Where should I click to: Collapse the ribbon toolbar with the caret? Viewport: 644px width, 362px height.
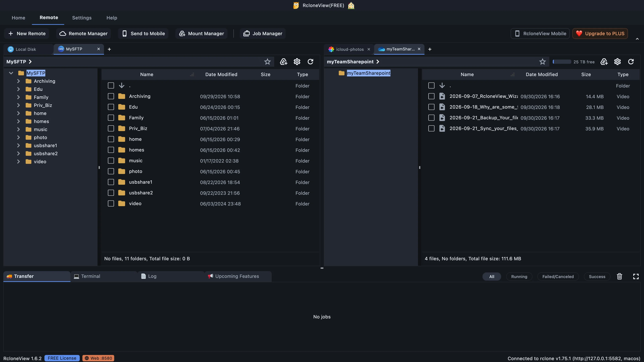tap(637, 39)
